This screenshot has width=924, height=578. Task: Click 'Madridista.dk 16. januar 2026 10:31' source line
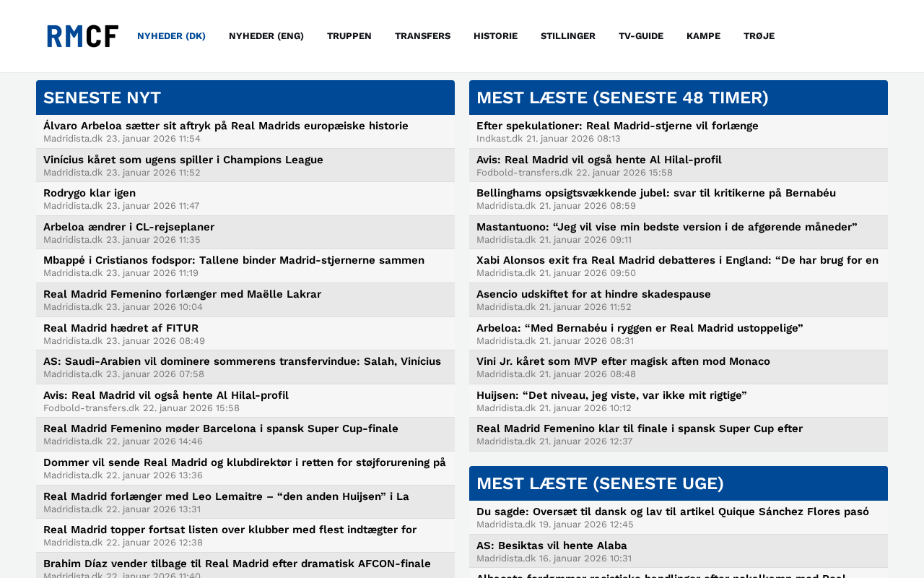(x=554, y=558)
